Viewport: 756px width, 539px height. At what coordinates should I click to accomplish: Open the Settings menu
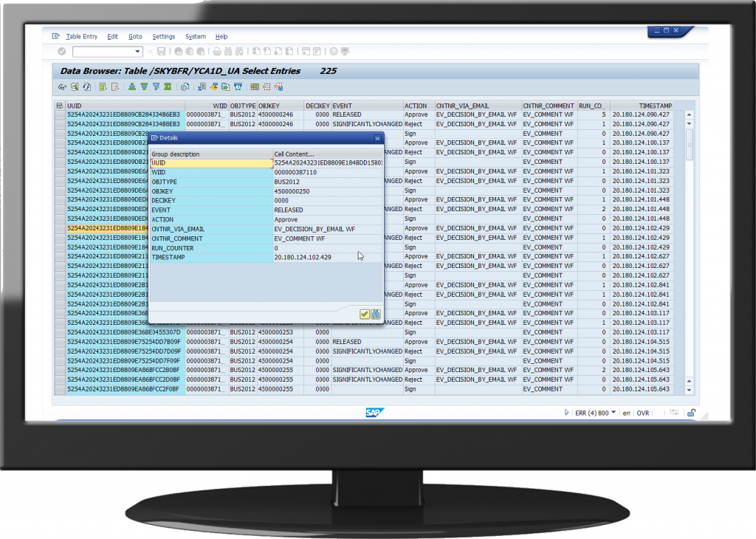[x=163, y=37]
